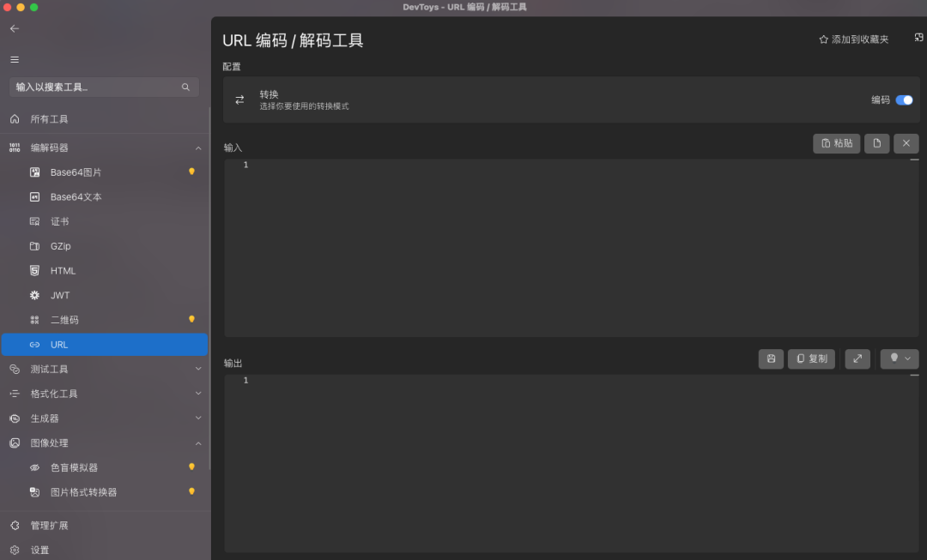Click the 色盲模拟器 yellow lightbulb badge
927x560 pixels.
[191, 467]
